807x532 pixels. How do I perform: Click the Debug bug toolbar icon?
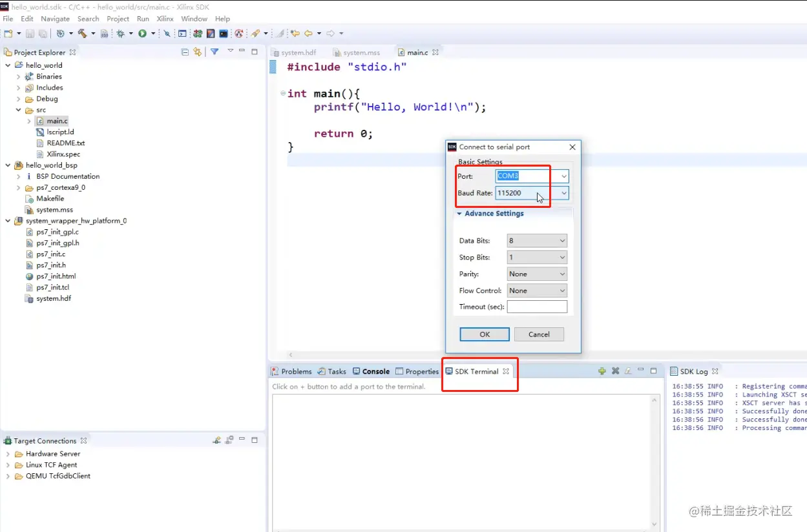coord(121,34)
